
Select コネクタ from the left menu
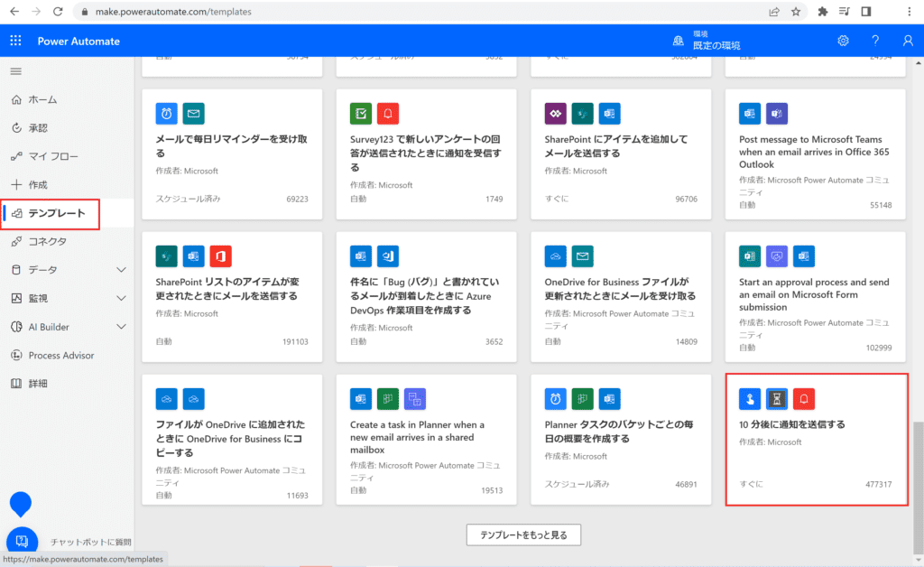point(47,242)
